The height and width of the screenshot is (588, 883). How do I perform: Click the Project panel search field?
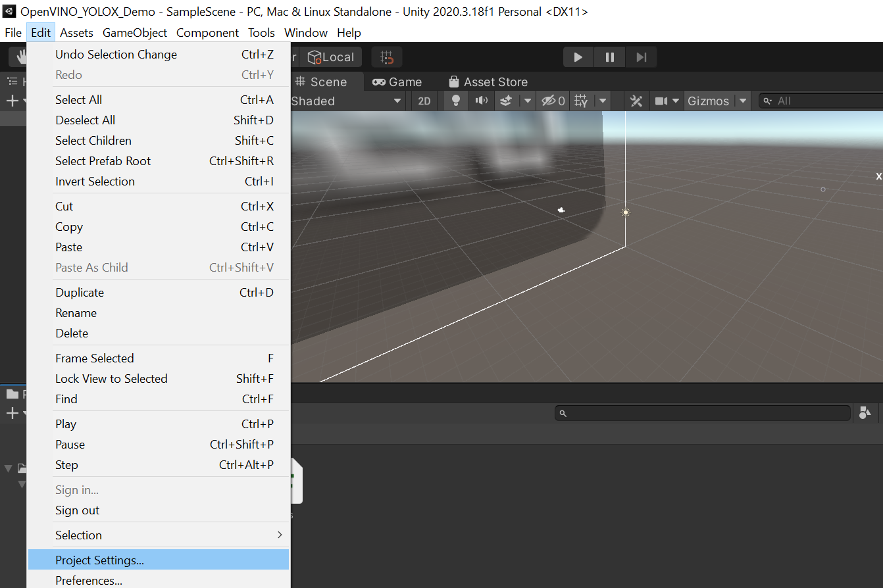tap(703, 413)
